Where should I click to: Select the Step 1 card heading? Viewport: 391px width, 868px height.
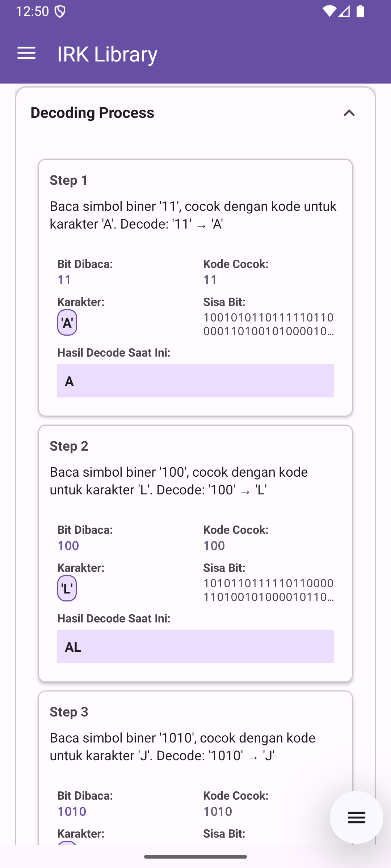click(x=69, y=180)
